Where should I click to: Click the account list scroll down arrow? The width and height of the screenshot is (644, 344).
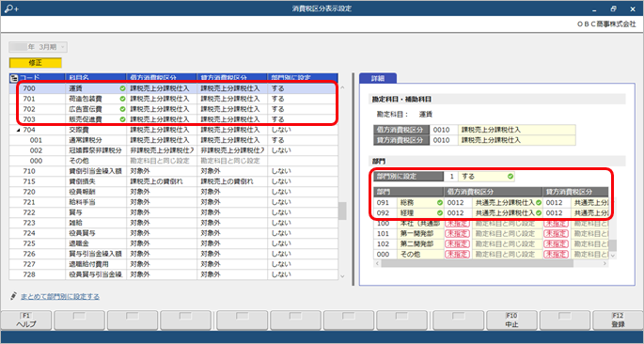(x=342, y=276)
